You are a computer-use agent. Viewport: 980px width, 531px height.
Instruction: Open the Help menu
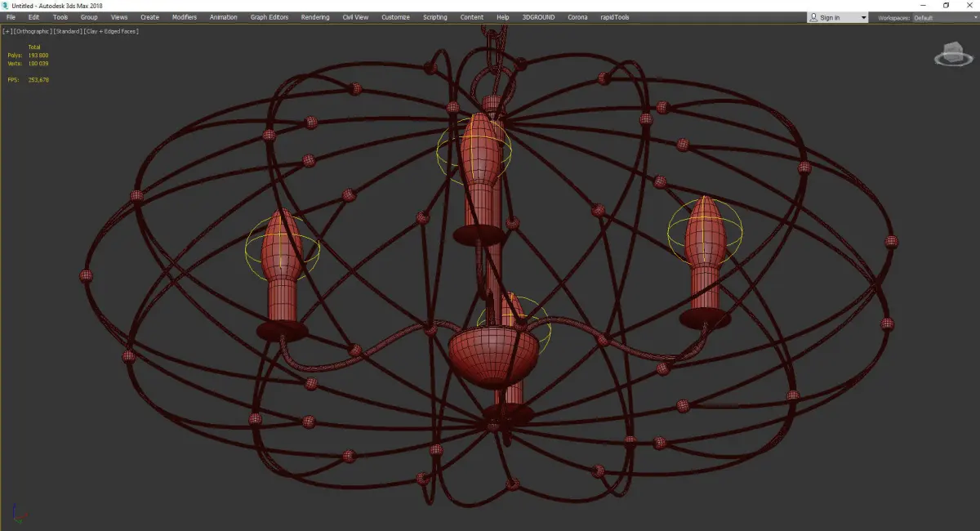[x=503, y=17]
